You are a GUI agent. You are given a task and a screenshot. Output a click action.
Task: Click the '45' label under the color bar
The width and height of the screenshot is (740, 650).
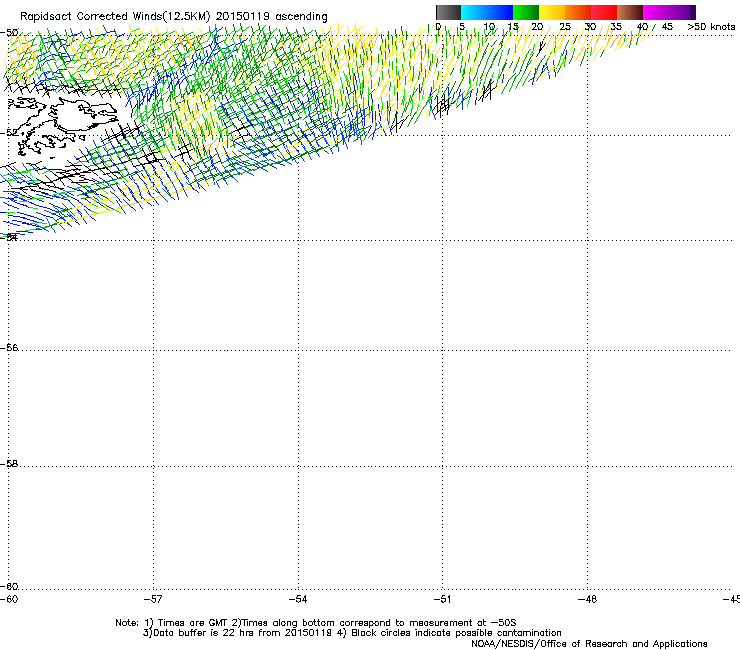coord(667,27)
